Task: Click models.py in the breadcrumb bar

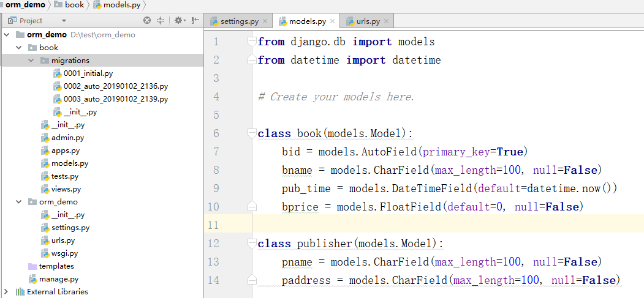Action: [x=121, y=5]
